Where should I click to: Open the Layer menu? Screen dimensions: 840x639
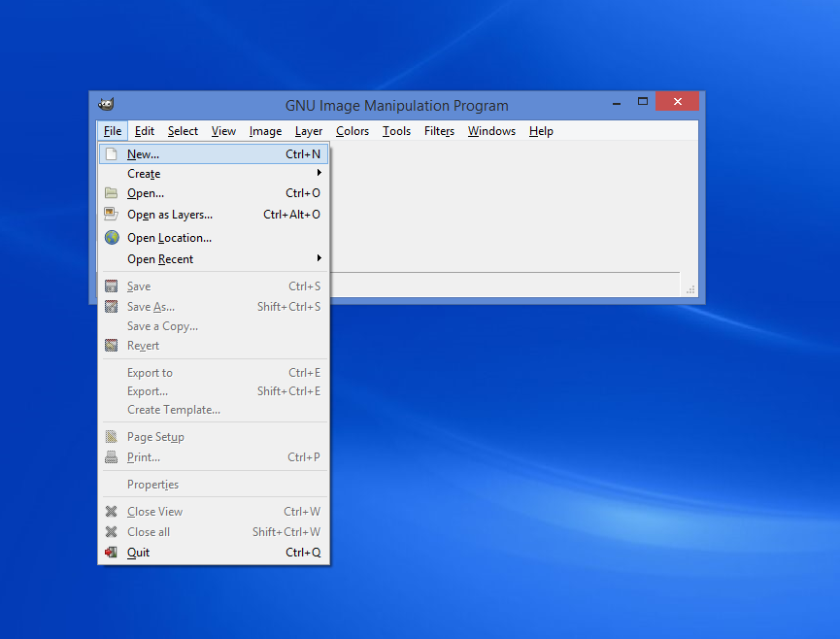[x=309, y=131]
